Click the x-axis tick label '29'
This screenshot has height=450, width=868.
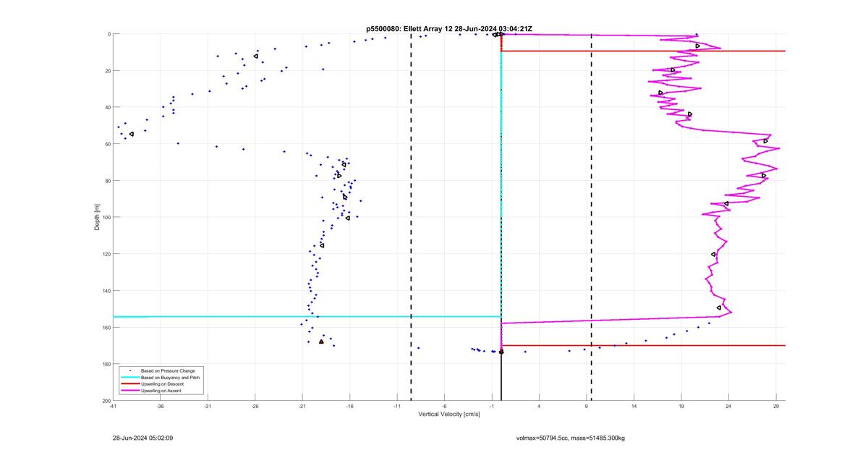(x=776, y=407)
